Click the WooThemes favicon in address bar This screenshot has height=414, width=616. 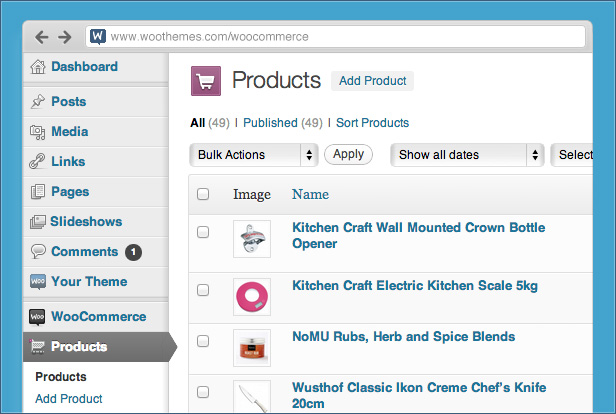tap(98, 37)
